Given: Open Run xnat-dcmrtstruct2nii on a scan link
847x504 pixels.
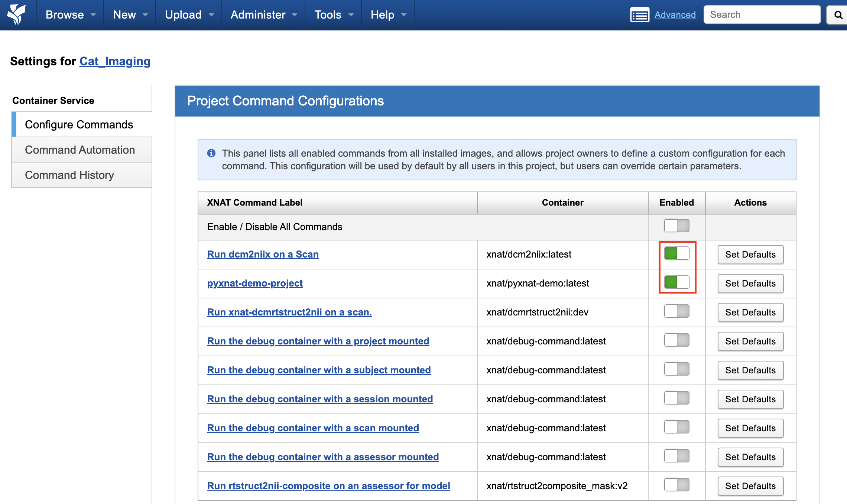Looking at the screenshot, I should (289, 312).
